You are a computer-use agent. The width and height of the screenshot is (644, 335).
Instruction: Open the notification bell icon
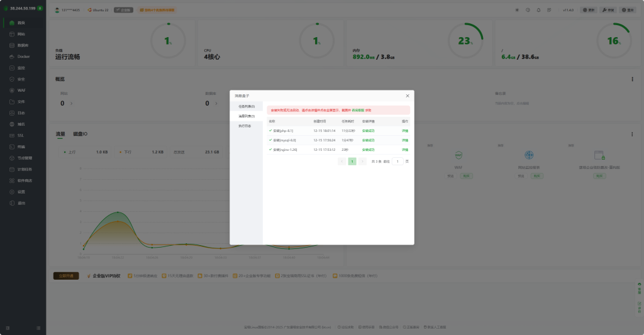coord(538,10)
